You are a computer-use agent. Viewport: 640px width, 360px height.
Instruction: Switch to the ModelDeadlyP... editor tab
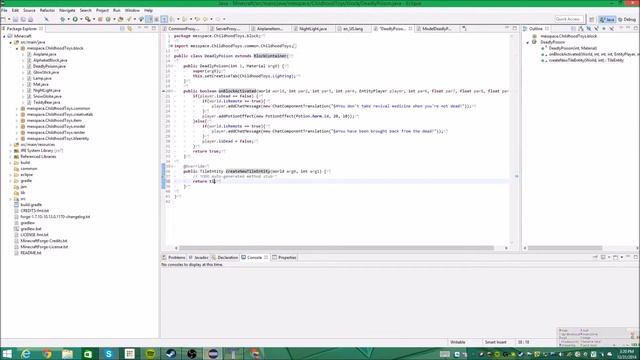coord(436,29)
